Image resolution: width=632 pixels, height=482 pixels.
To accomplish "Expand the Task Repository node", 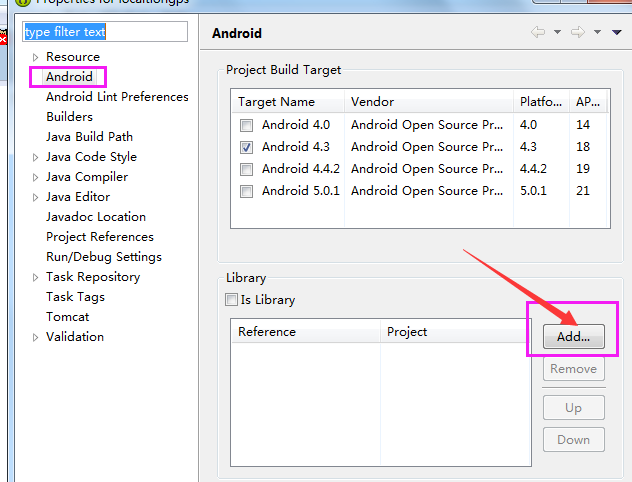I will point(35,277).
